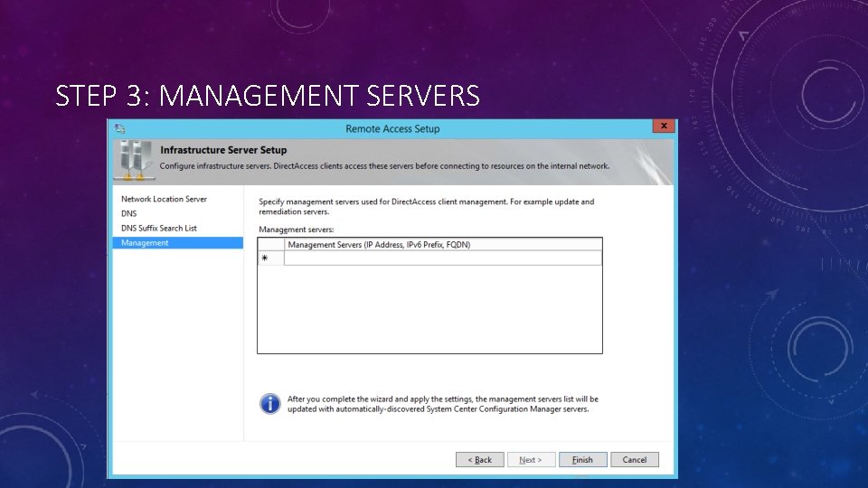Image resolution: width=868 pixels, height=488 pixels.
Task: Click the 'Management servers:' label
Action: coord(297,229)
